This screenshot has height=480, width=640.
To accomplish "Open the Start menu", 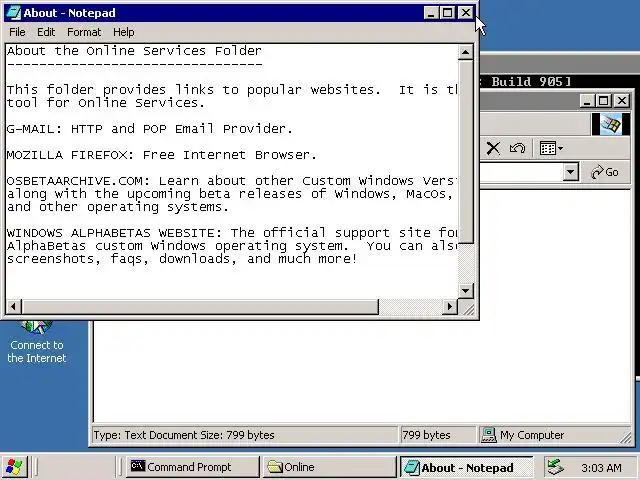I will [14, 467].
